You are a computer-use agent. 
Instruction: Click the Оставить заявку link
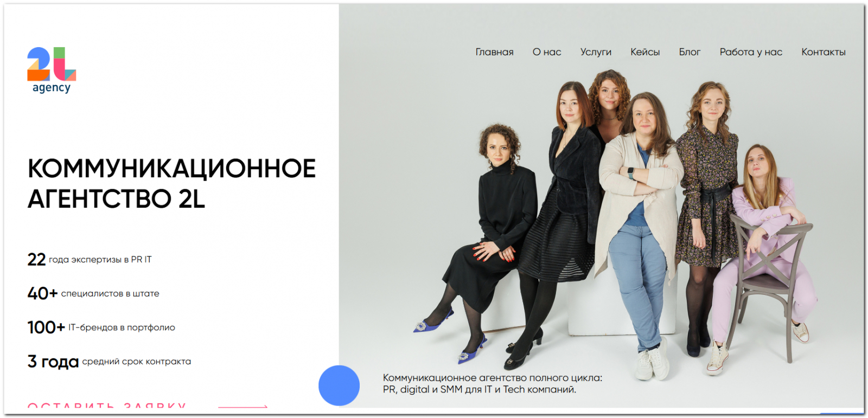tap(107, 406)
